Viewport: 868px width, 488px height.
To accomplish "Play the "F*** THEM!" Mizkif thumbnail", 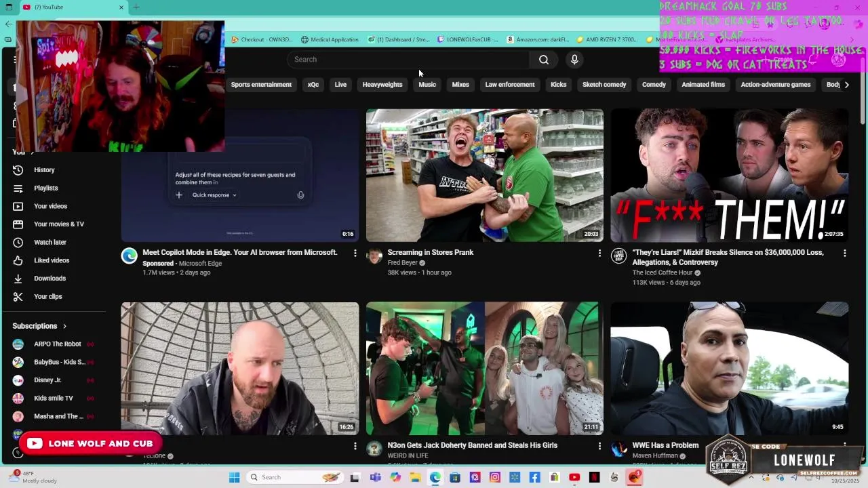I will 730,176.
